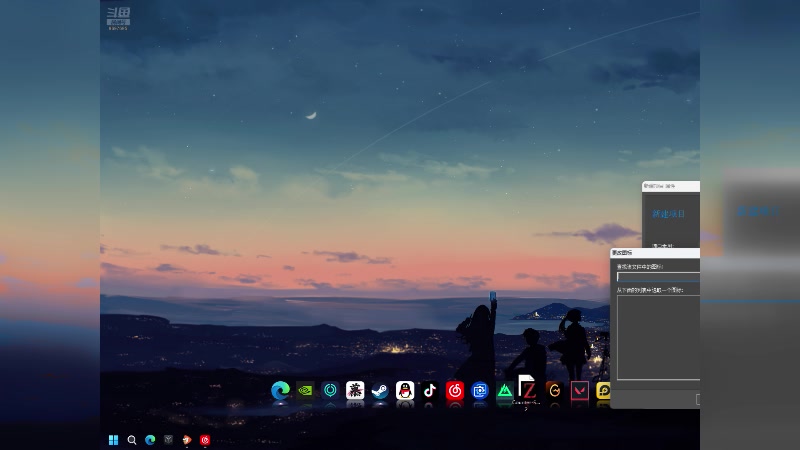
Task: Open the orange G logo dock icon
Action: point(555,391)
